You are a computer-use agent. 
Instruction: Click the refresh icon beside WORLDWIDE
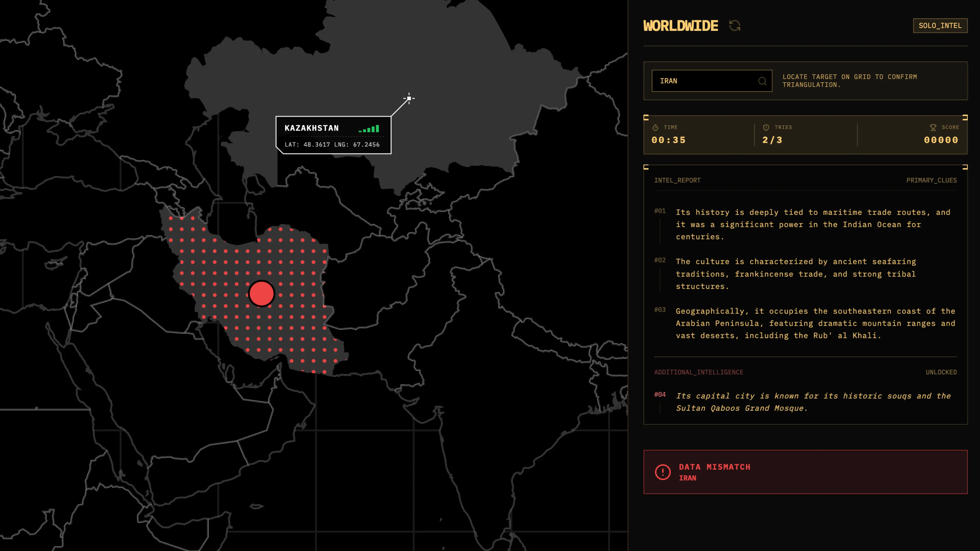[735, 26]
